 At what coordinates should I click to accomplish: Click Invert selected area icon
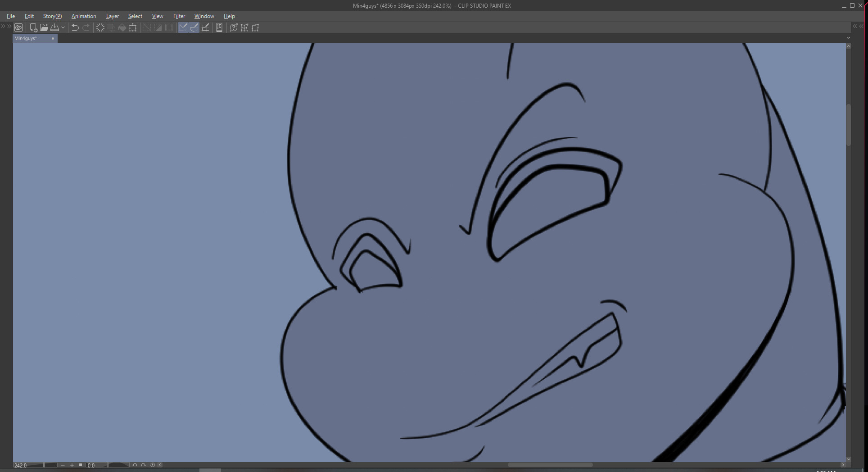pyautogui.click(x=158, y=27)
